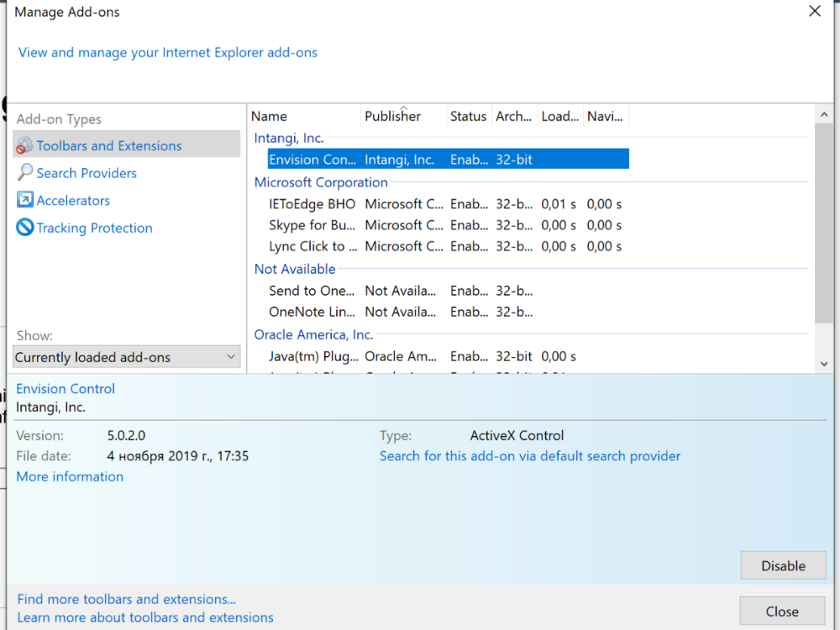Open the Show add-ons dropdown

pos(126,357)
